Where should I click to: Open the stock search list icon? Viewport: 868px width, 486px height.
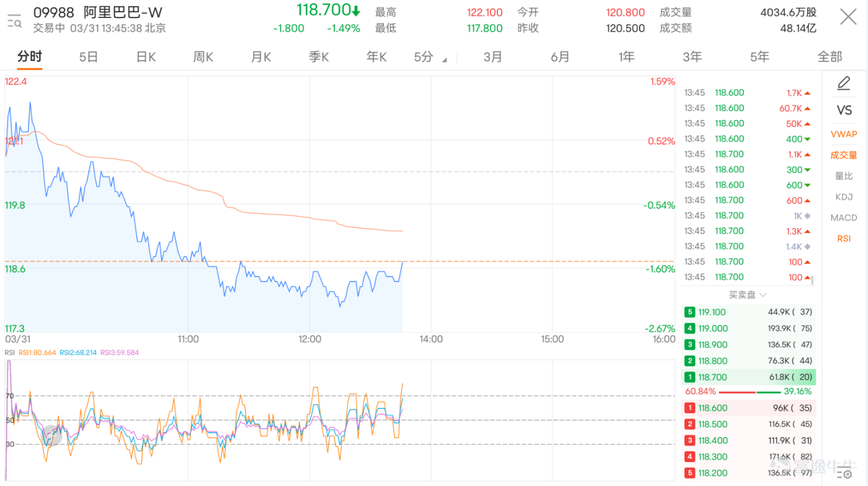tap(14, 21)
